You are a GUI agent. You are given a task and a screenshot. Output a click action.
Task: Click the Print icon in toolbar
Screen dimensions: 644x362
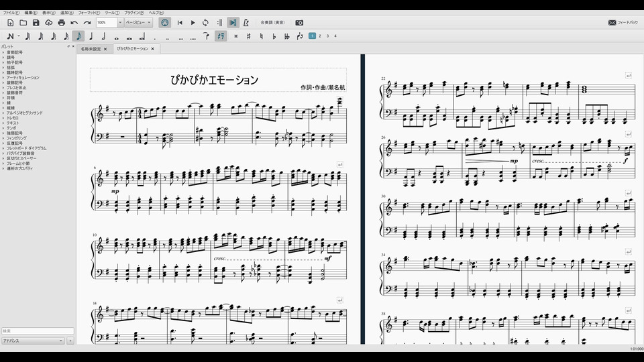click(x=61, y=23)
